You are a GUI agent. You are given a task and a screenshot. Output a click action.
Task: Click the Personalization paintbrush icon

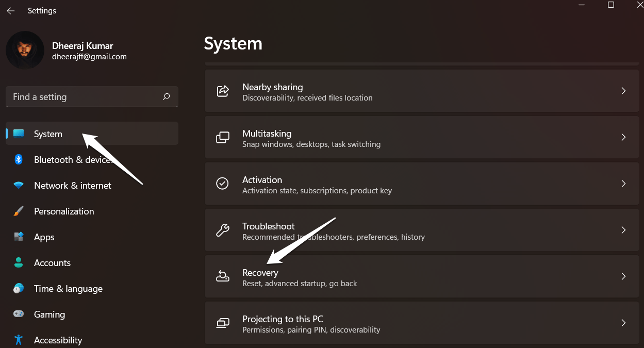pyautogui.click(x=19, y=211)
